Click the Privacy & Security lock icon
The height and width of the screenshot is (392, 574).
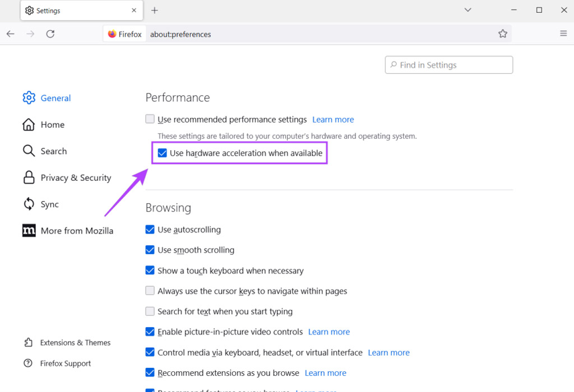click(x=29, y=178)
